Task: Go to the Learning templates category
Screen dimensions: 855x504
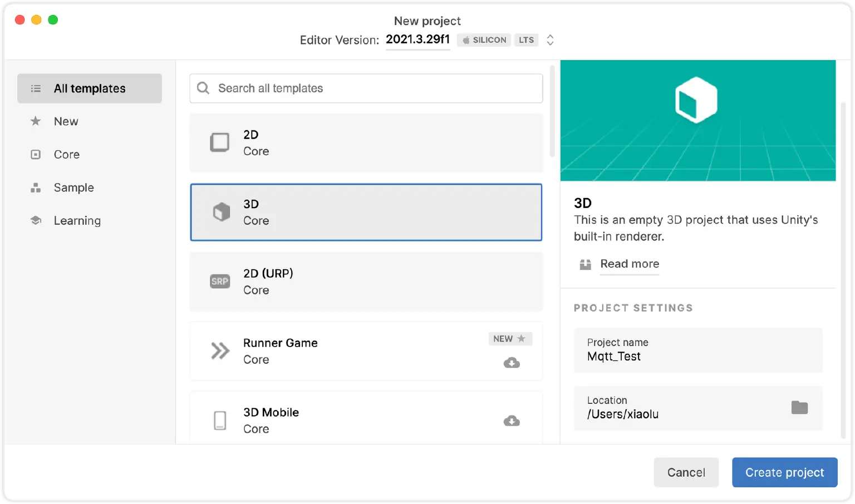Action: [x=77, y=221]
